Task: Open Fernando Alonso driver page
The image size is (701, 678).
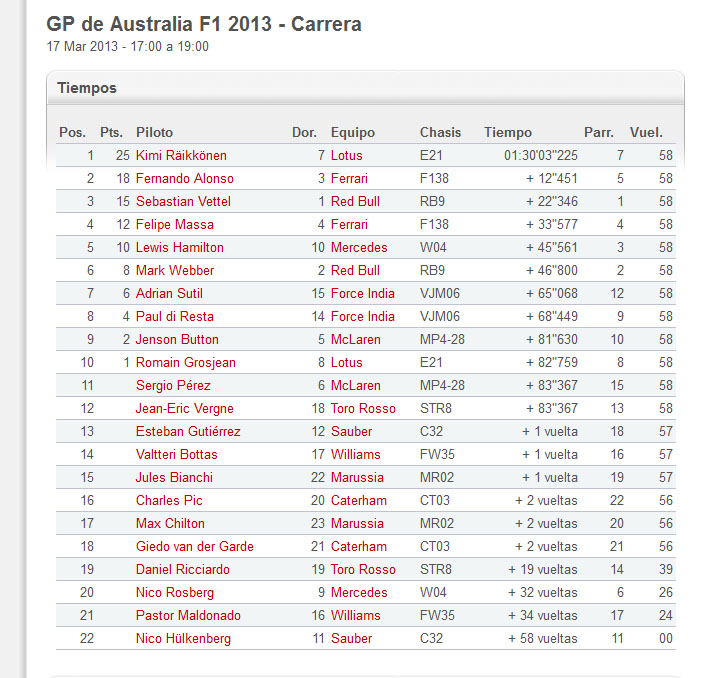Action: point(185,179)
